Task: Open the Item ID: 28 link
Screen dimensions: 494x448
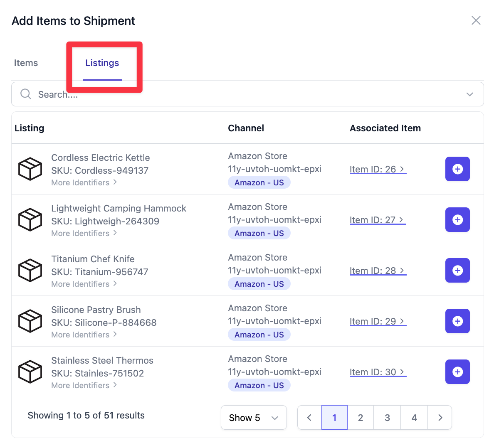Action: coord(378,271)
